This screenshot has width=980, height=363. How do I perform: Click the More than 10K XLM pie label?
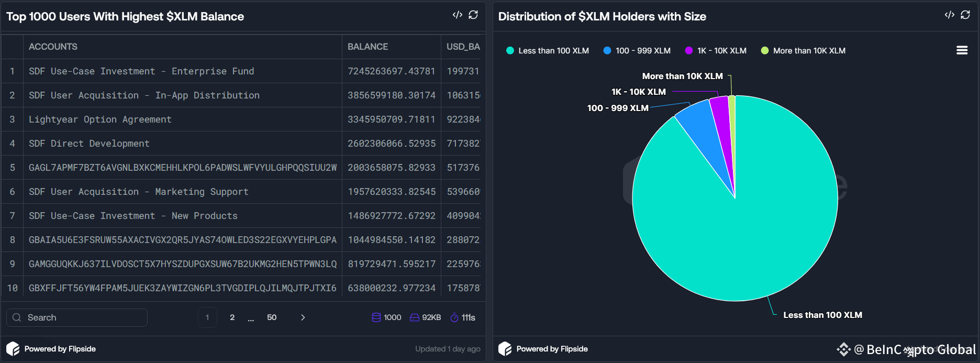coord(683,76)
